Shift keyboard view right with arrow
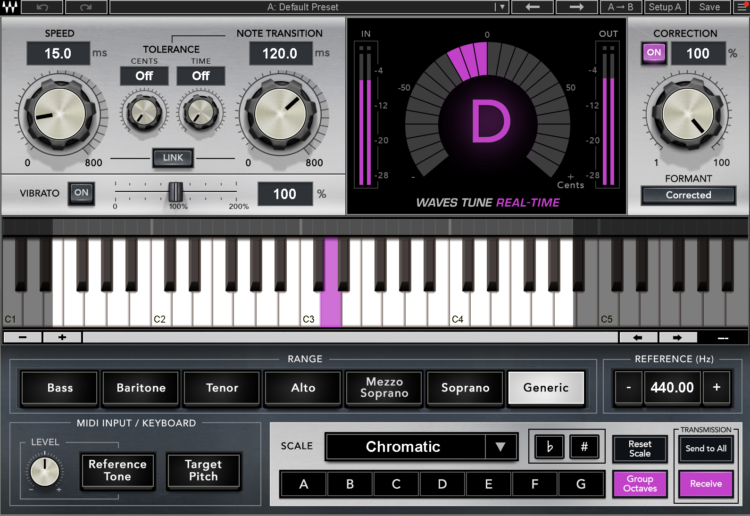750x516 pixels. tap(677, 338)
